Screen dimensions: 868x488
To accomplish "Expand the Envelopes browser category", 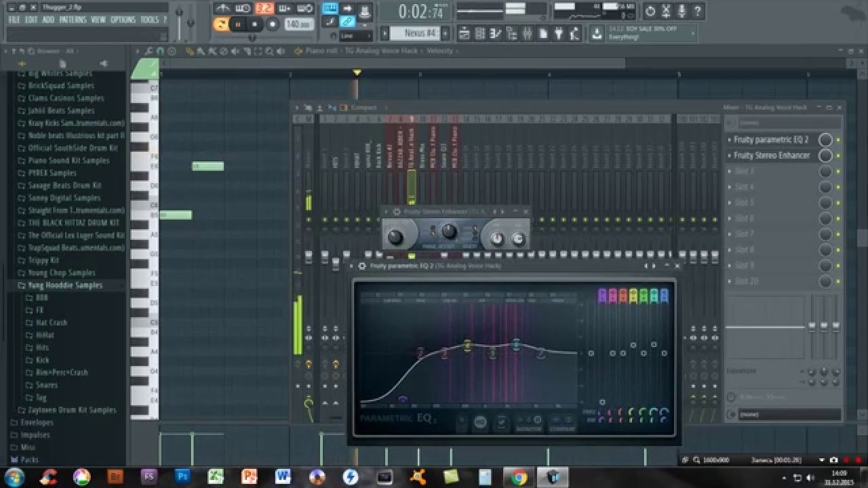I will click(37, 422).
